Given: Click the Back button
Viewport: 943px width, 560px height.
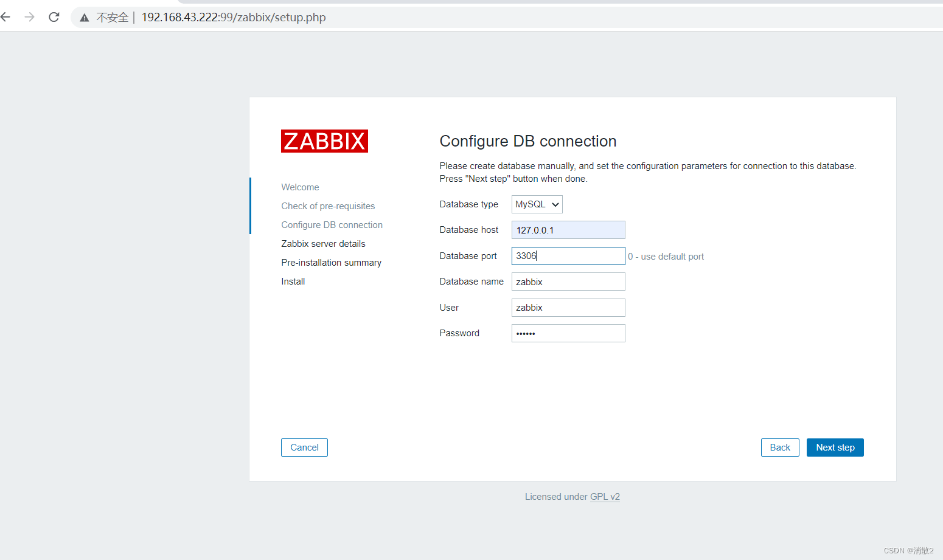Looking at the screenshot, I should point(780,448).
